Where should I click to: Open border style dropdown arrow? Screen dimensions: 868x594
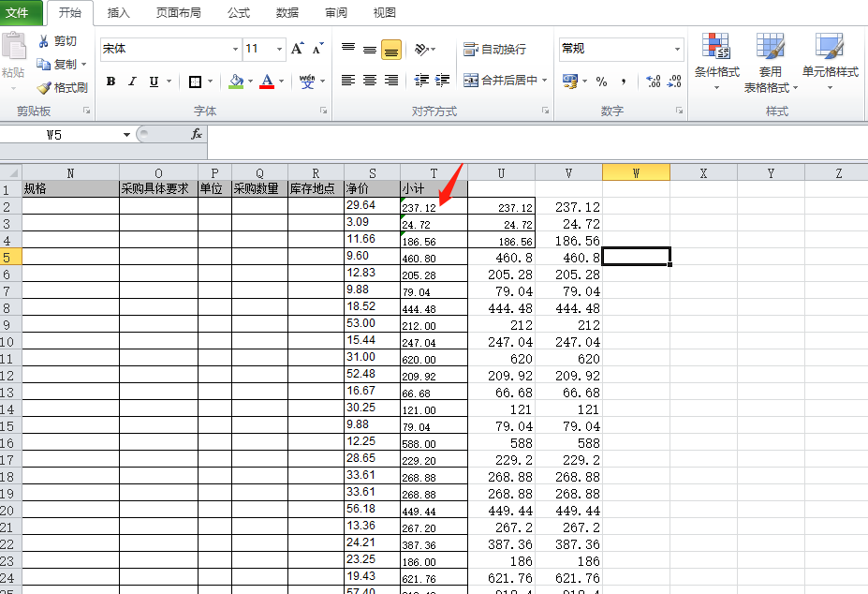tap(211, 82)
